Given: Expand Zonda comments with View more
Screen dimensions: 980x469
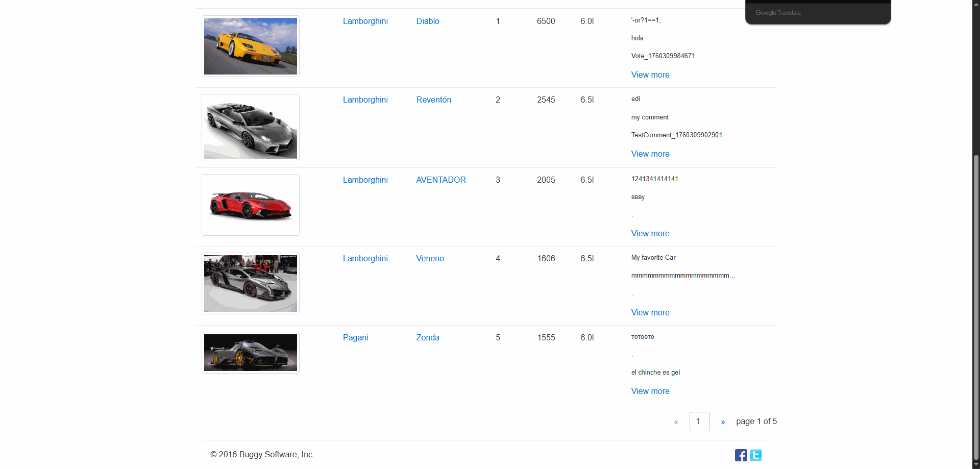Looking at the screenshot, I should (x=650, y=391).
